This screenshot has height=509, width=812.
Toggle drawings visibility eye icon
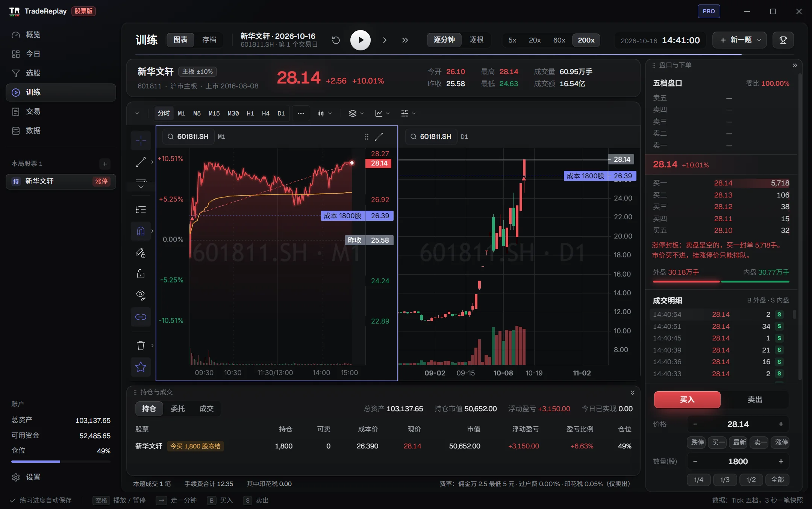[141, 295]
